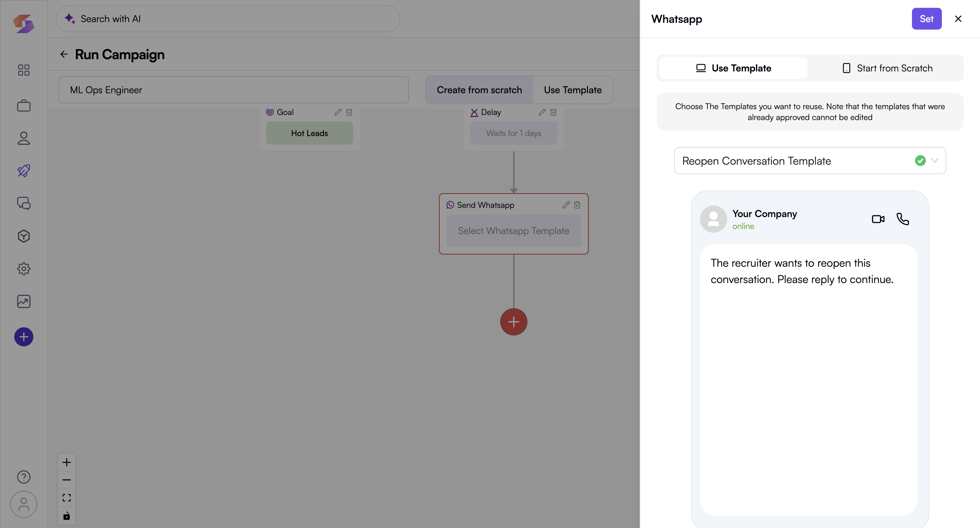
Task: Edit the Send Whatsapp node with pencil icon
Action: click(566, 205)
